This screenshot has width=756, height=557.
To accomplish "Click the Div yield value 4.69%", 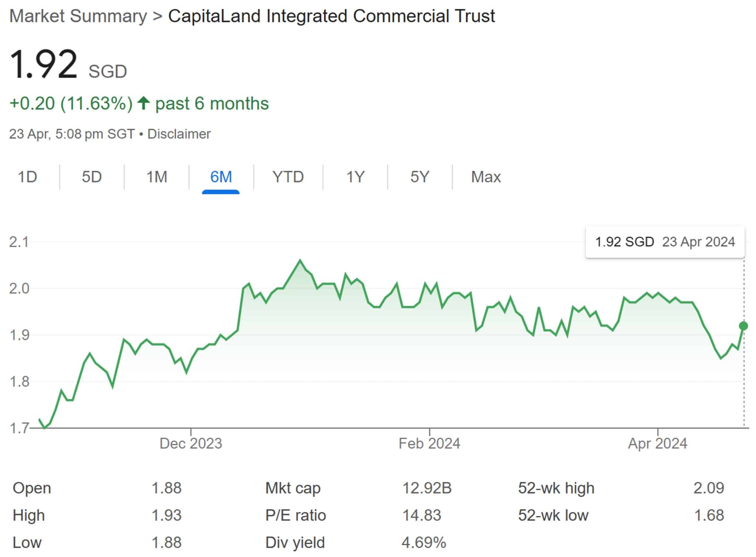I will pos(424,543).
